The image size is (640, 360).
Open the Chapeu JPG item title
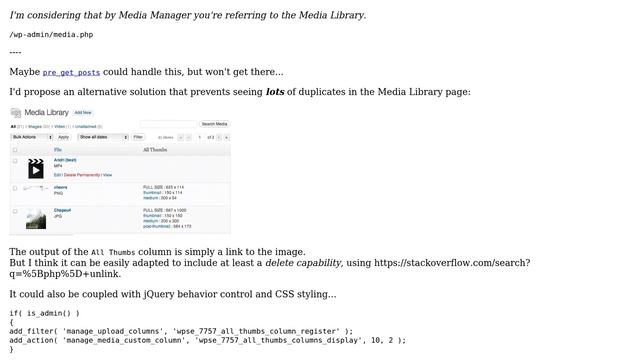[x=62, y=210]
